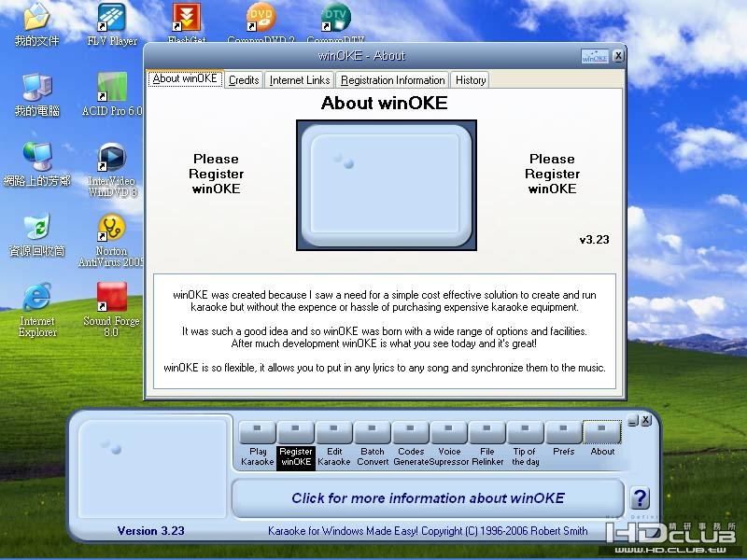Click the preview display in winOKE main panel
This screenshot has height=560, width=747.
pyautogui.click(x=153, y=467)
